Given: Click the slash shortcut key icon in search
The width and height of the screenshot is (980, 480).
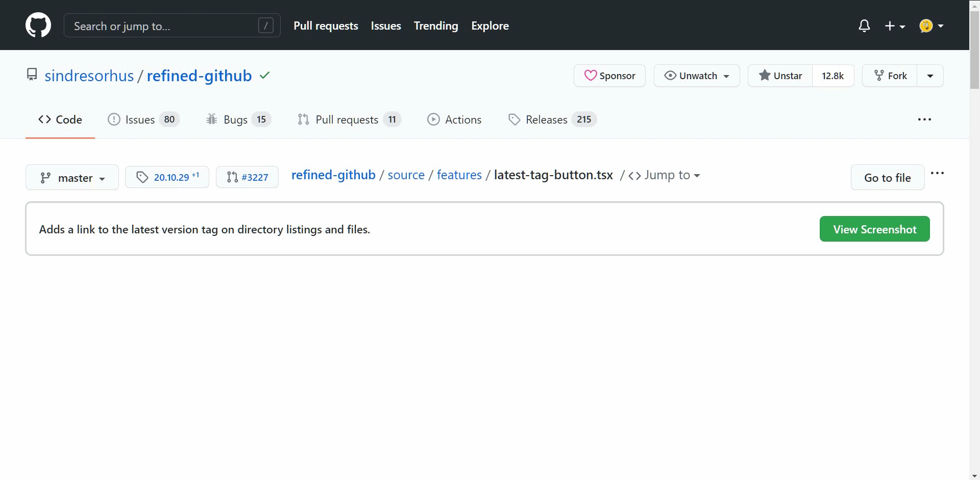Looking at the screenshot, I should pyautogui.click(x=266, y=26).
